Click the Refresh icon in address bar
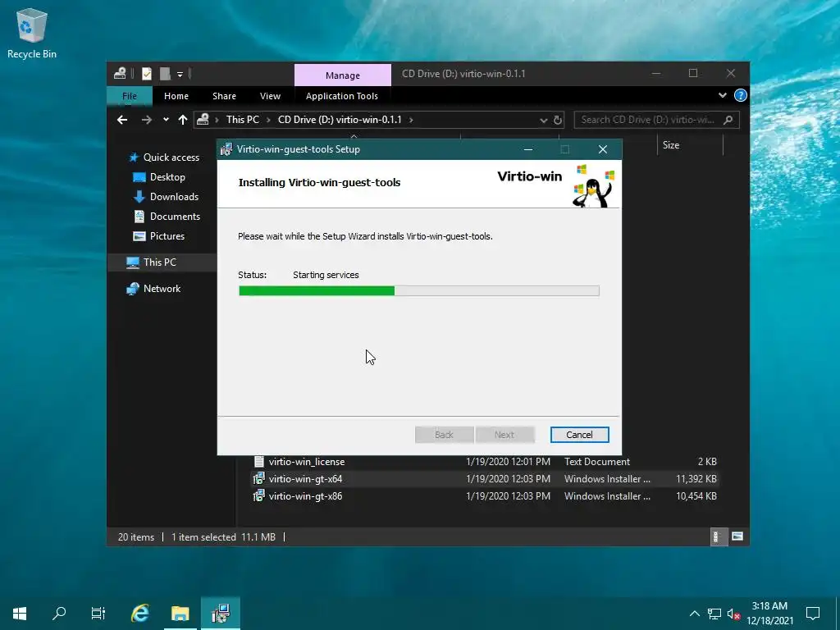Screen dimensions: 840x630 coord(558,120)
